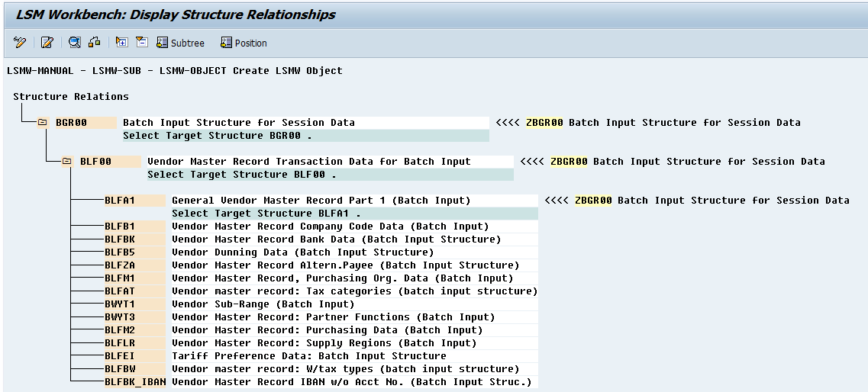Viewport: 868px width, 392px height.
Task: Click 'Vendor Dunning Data (Batch Input Structure)' text
Action: coord(303,252)
